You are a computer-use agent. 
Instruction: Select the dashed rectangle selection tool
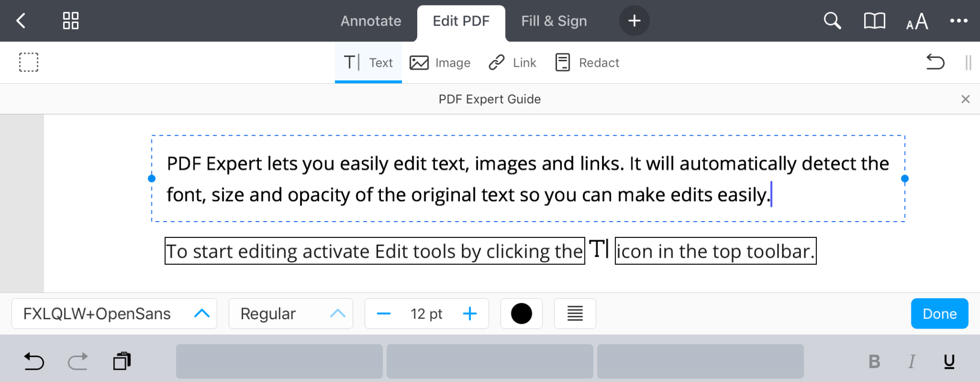(x=29, y=62)
